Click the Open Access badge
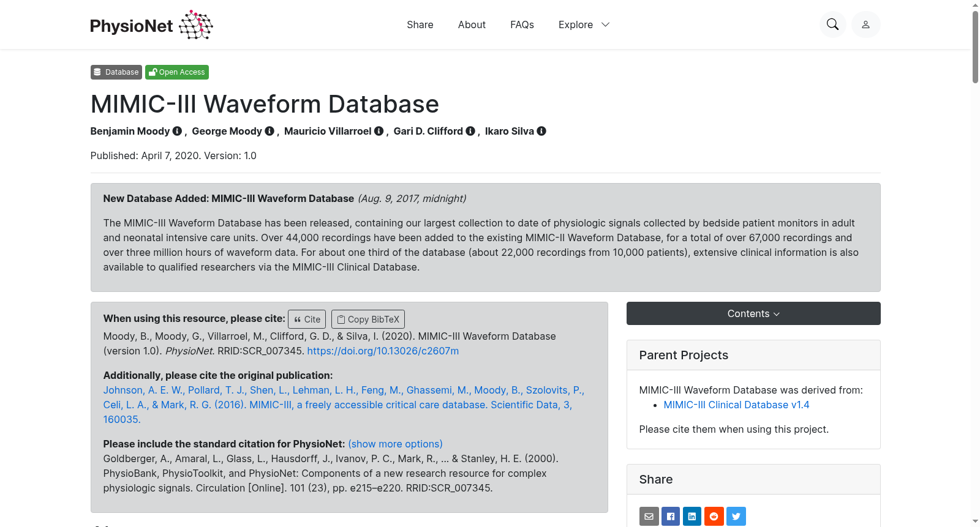Viewport: 980px width, 527px height. [x=177, y=72]
